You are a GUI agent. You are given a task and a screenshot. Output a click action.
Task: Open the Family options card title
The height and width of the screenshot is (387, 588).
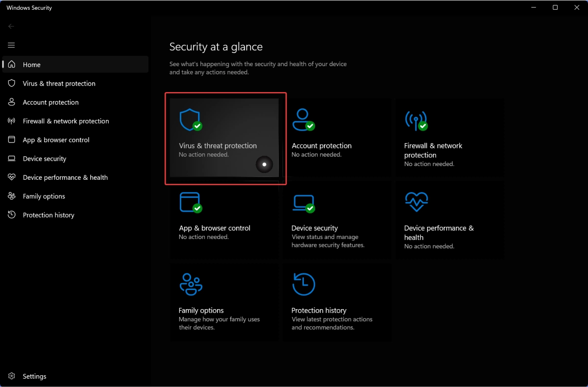click(201, 310)
